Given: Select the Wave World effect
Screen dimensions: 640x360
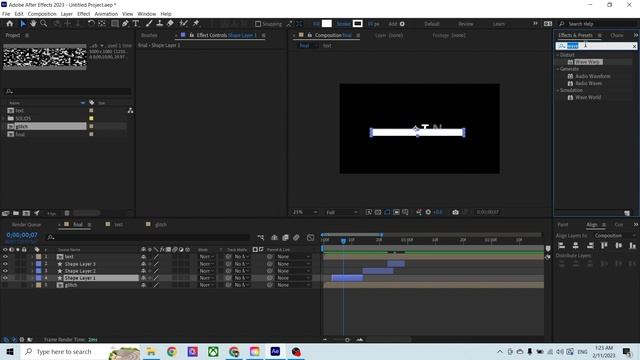Looking at the screenshot, I should point(588,98).
